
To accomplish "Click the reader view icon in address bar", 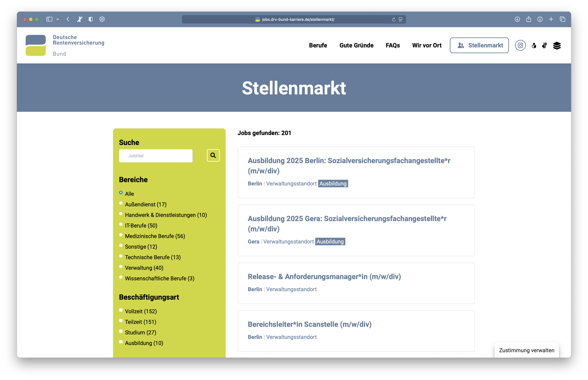I will pos(401,19).
